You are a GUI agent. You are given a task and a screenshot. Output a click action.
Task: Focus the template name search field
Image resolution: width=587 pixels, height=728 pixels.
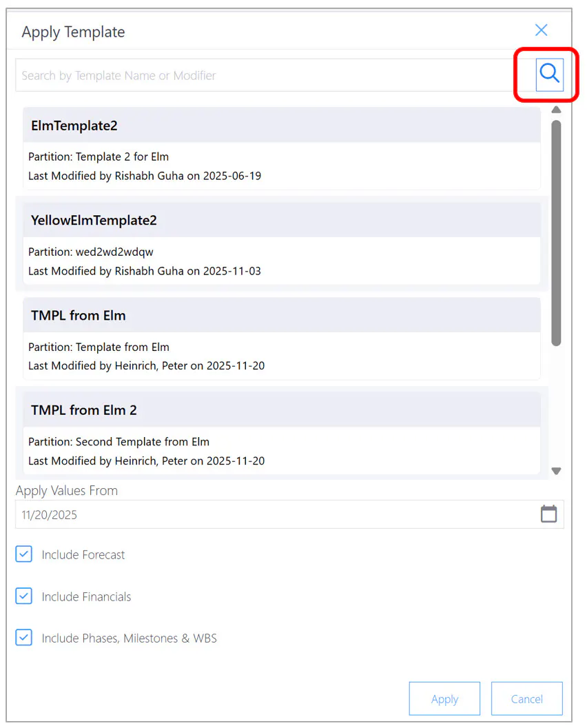click(275, 75)
